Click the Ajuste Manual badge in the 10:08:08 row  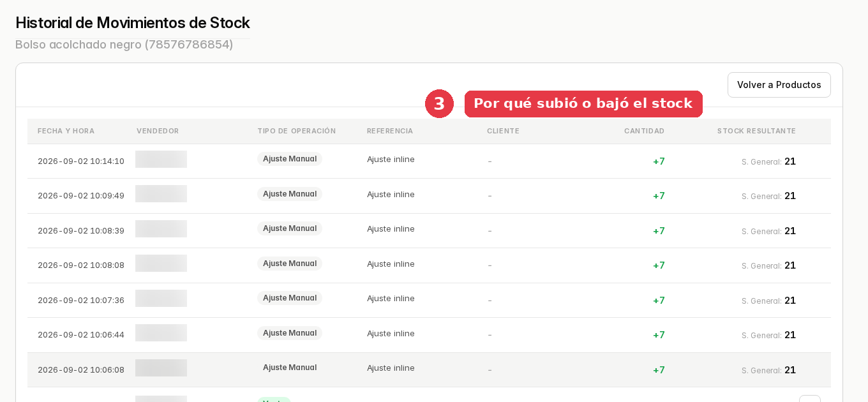pos(290,264)
